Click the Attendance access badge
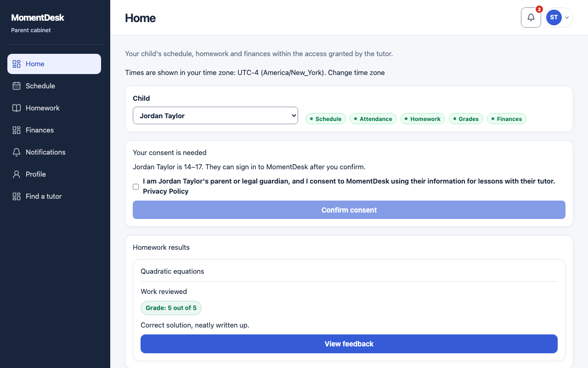 [373, 119]
